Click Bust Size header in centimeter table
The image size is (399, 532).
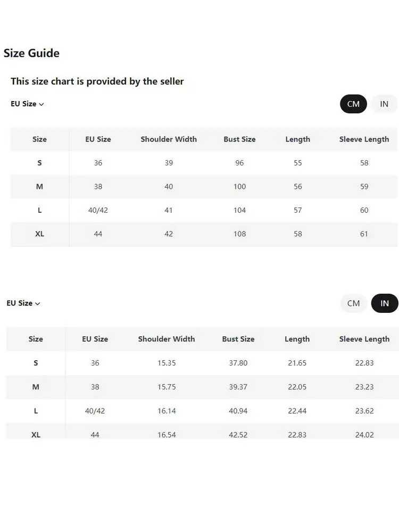tap(239, 139)
